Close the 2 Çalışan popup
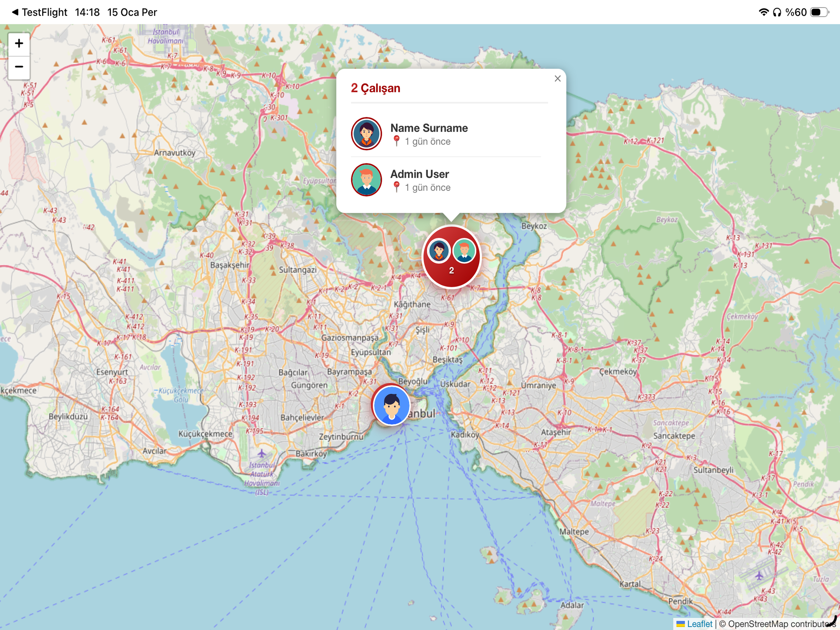This screenshot has height=630, width=840. [557, 79]
